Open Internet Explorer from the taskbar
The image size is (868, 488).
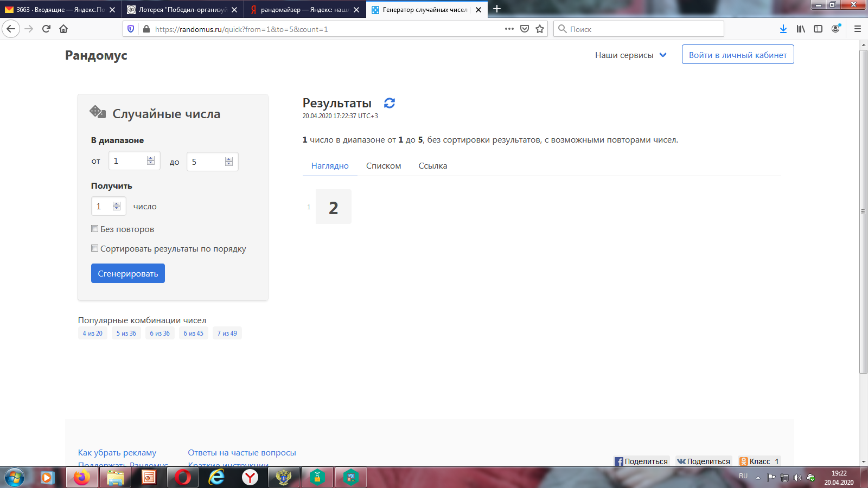(x=216, y=478)
